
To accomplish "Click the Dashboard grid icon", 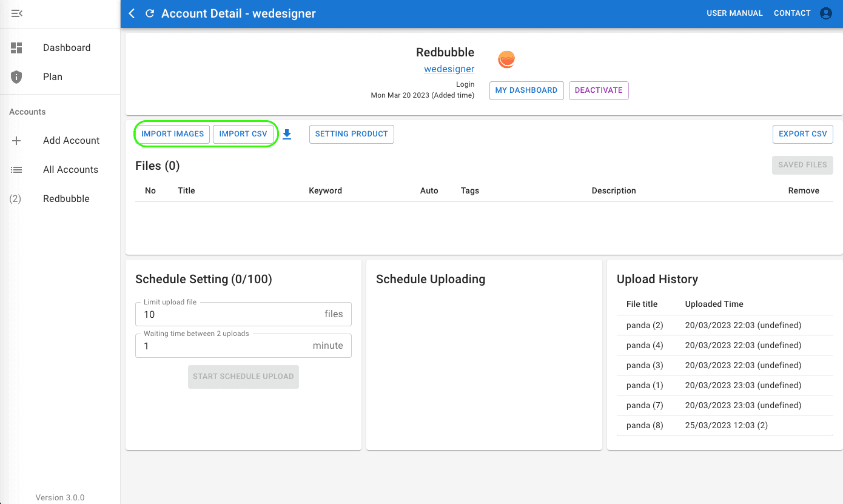I will click(16, 48).
